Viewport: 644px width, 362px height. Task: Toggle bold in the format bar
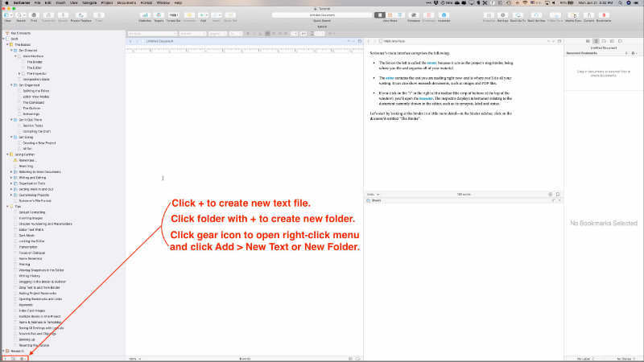coord(248,34)
